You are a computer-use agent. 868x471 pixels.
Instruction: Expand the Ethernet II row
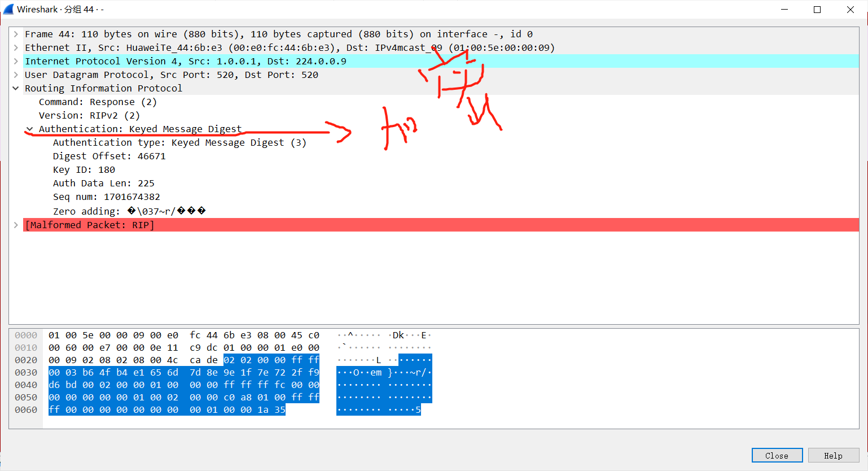pos(16,48)
